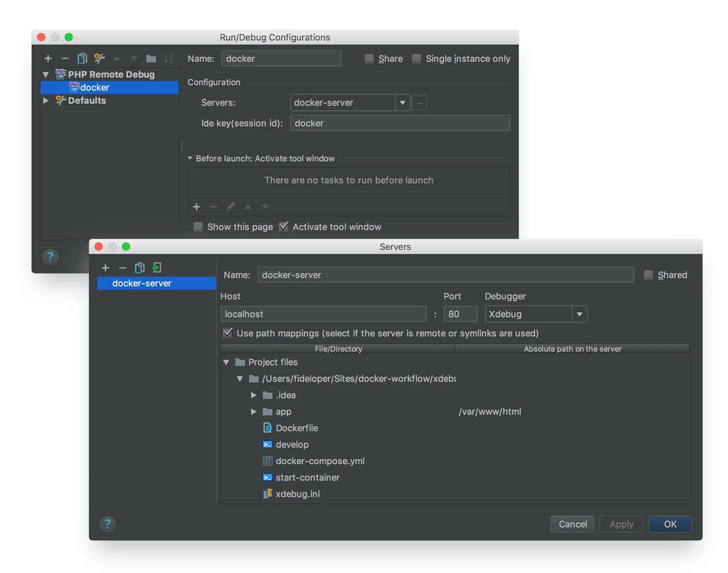Copy configuration icon in Run/Debug toolbar
Viewport: 728px width, 573px height.
click(82, 59)
